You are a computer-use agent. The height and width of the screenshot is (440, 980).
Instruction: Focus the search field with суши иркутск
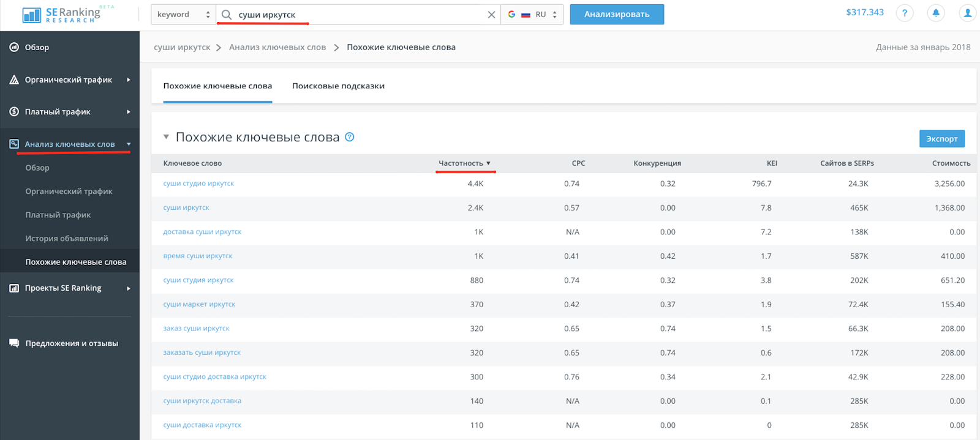click(x=358, y=15)
